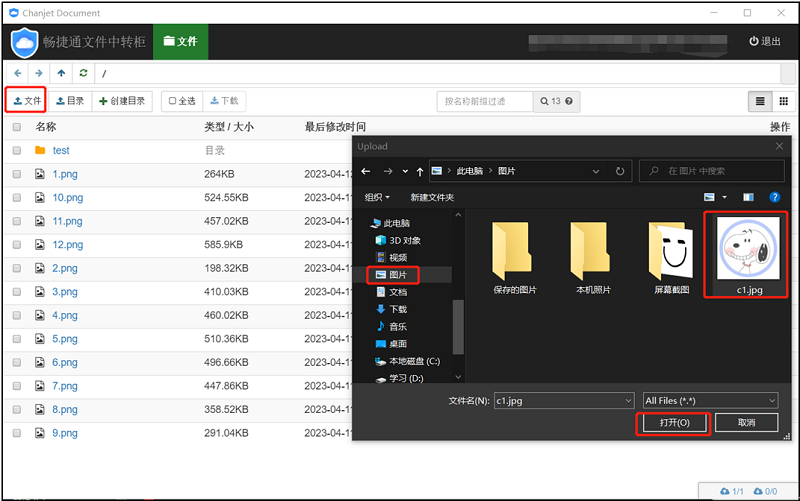Toggle the select-all checkbox in header
800x501 pixels.
pos(17,127)
